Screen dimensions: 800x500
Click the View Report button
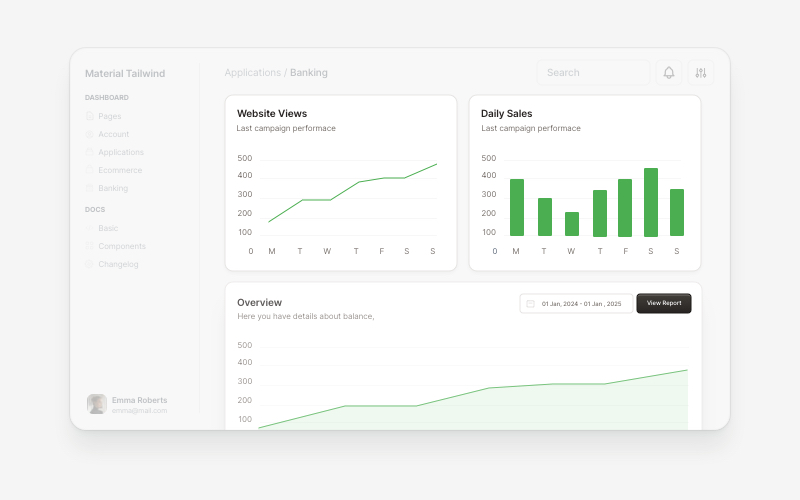click(664, 303)
